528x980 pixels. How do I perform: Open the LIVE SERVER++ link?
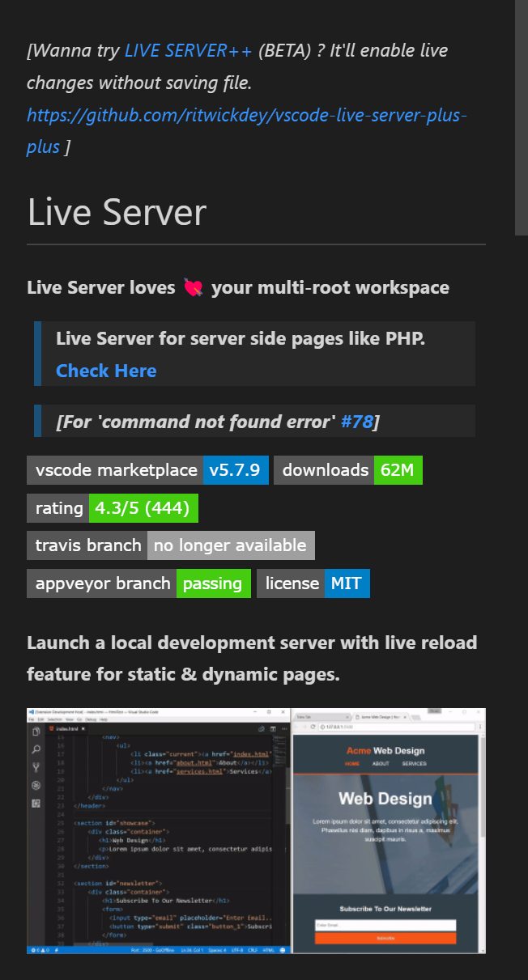click(188, 50)
